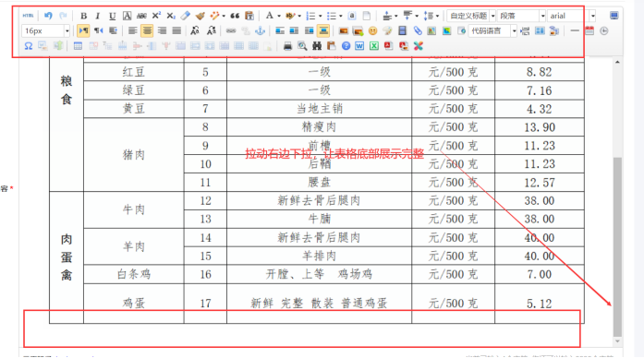
Task: Insert blockquote with quote icon
Action: [x=235, y=16]
